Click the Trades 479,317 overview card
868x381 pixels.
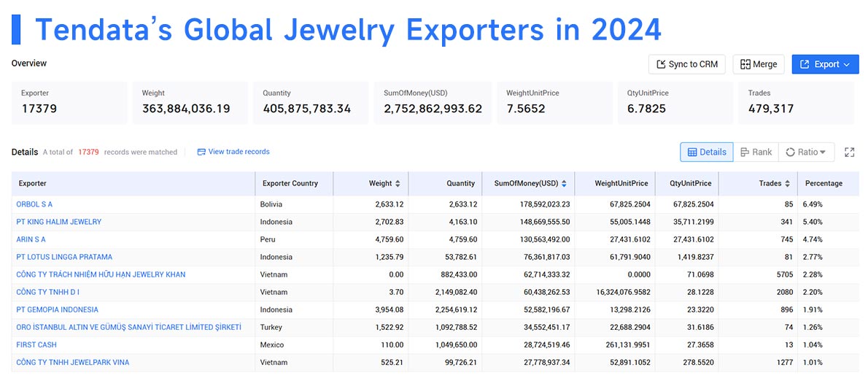pos(796,102)
